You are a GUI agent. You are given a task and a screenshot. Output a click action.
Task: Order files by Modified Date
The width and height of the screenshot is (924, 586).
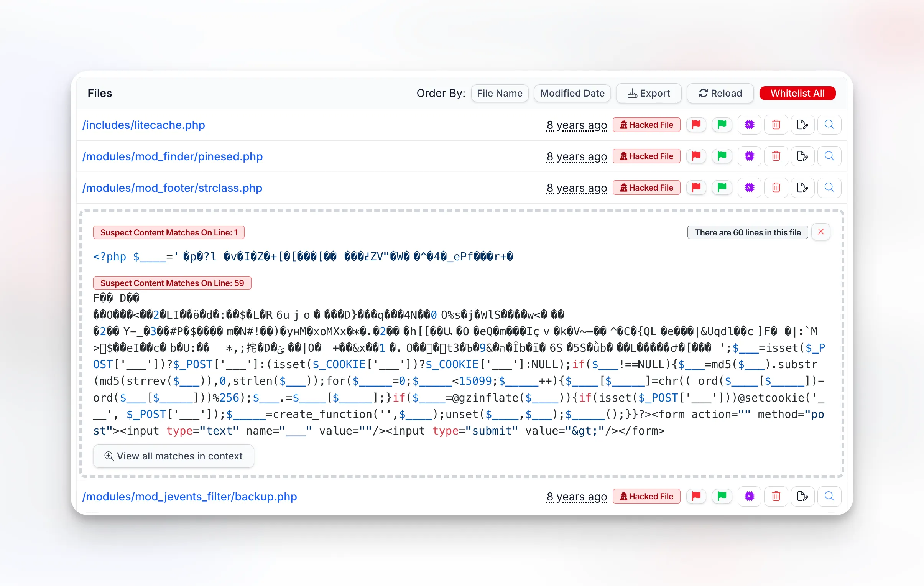572,93
